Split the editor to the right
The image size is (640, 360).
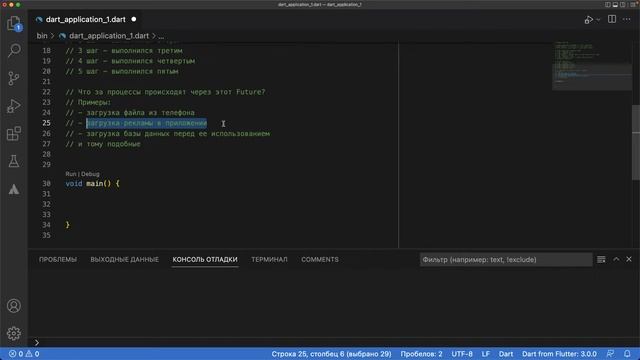click(612, 19)
